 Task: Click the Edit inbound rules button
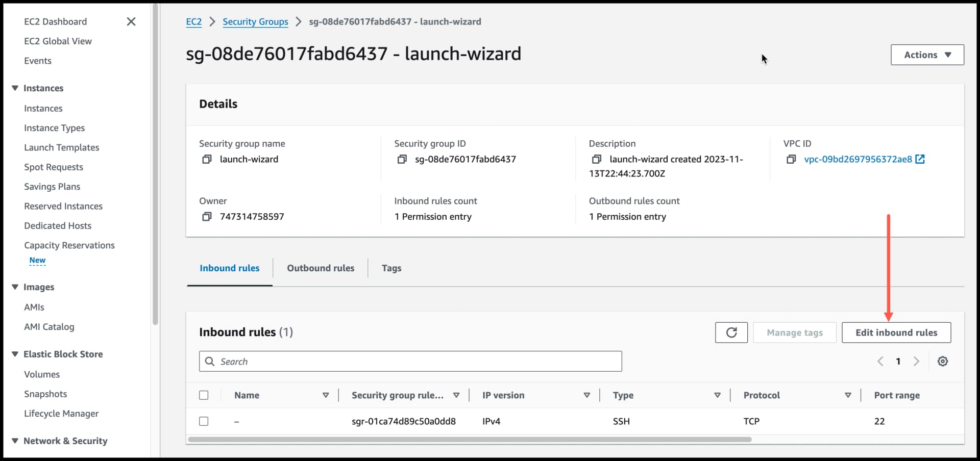point(896,332)
